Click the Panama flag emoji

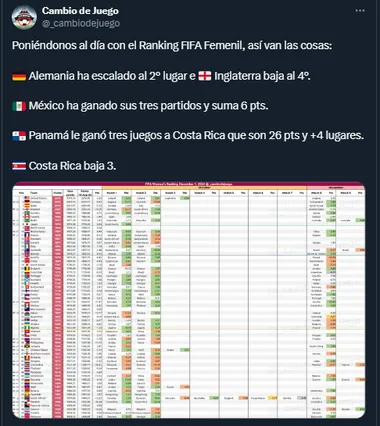pos(19,136)
